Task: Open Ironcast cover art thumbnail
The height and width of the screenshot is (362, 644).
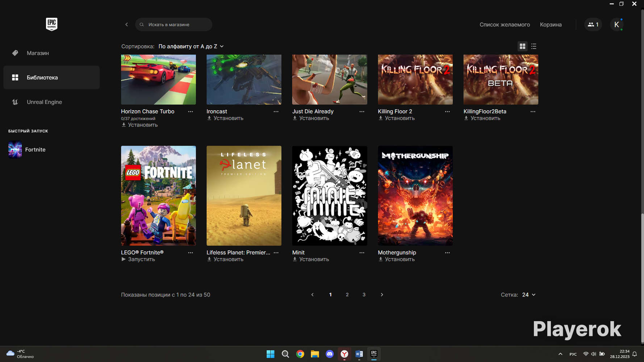Action: click(244, 80)
